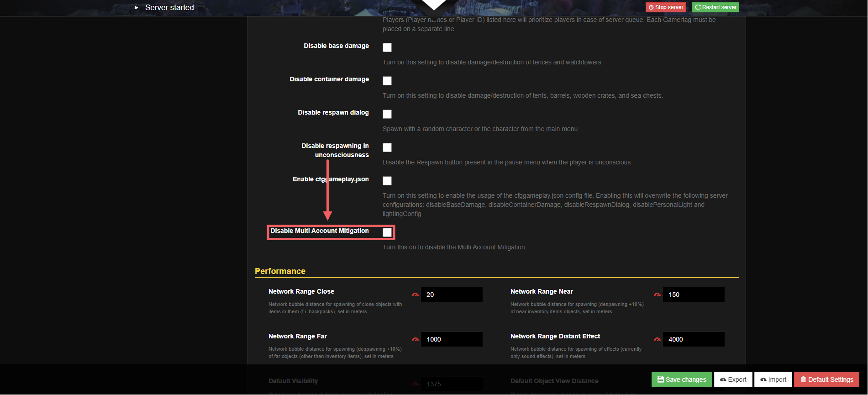The image size is (868, 395).
Task: Click Save changes button
Action: tap(682, 379)
